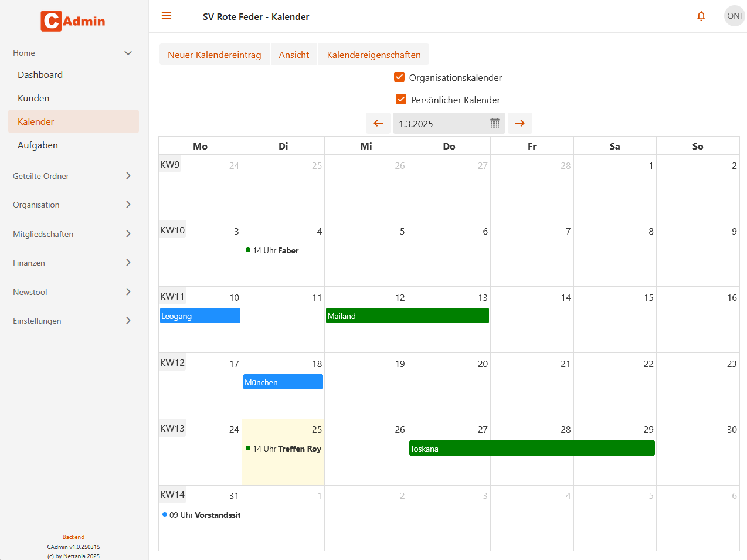Click the So column header
The width and height of the screenshot is (747, 560).
(698, 146)
